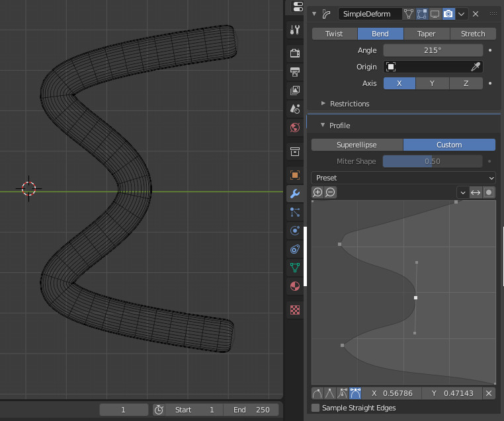
Task: Set handle type to Free
Action: coord(343,393)
